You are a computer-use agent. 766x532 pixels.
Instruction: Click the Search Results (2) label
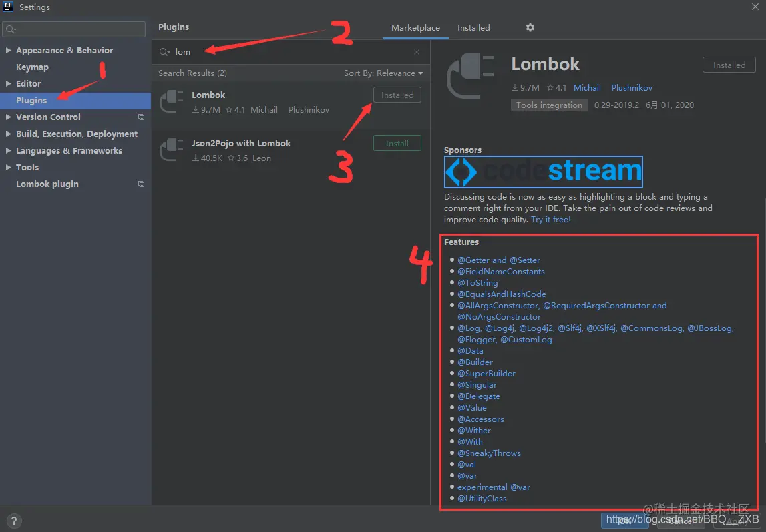tap(192, 73)
